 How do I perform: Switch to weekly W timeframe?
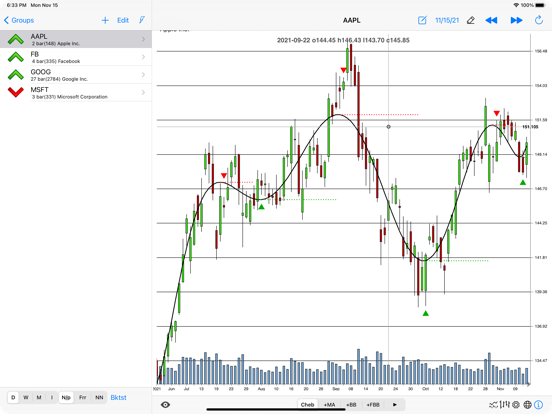click(26, 397)
